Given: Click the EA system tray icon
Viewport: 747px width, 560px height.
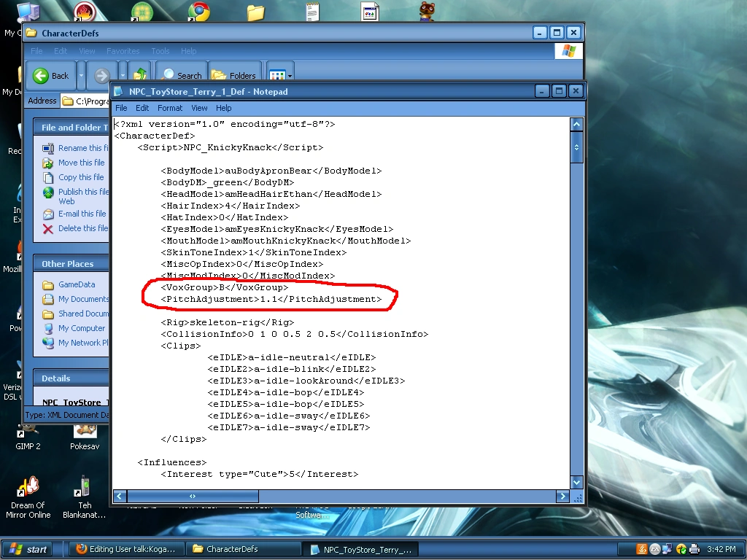Looking at the screenshot, I should click(655, 549).
